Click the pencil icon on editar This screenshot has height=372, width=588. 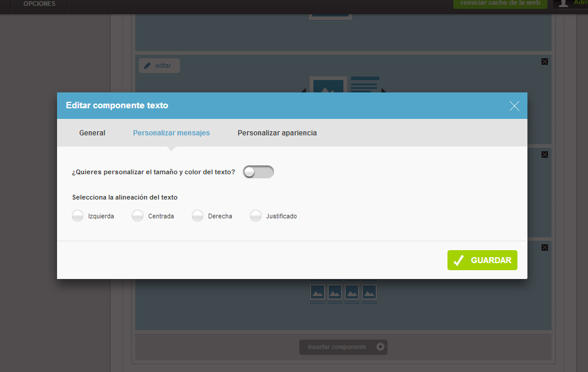(148, 65)
